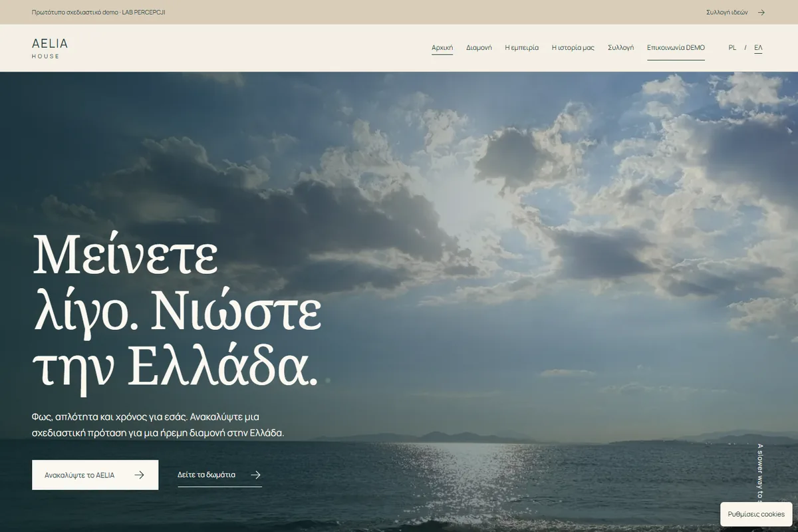Select the ΕΛ language option
Viewport: 798px width, 532px height.
click(758, 48)
